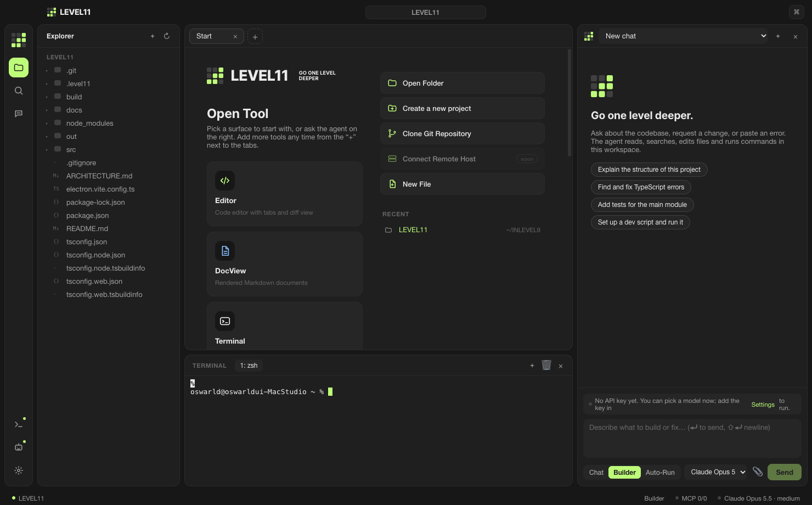The height and width of the screenshot is (505, 812).
Task: Open the New chat dropdown
Action: (x=684, y=36)
